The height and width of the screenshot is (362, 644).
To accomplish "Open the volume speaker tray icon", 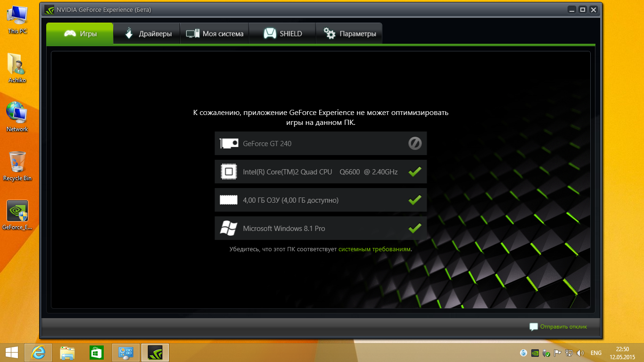I will click(x=580, y=353).
